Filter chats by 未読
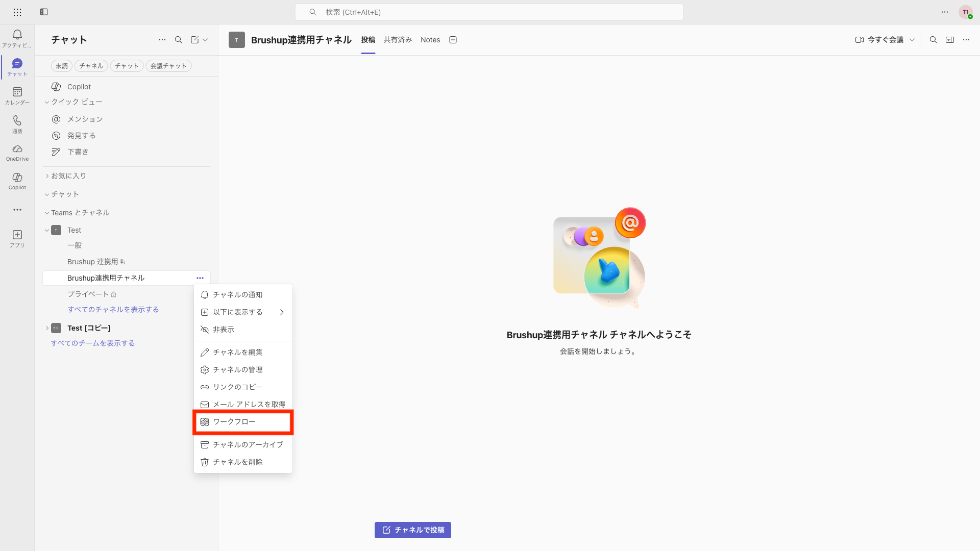 pyautogui.click(x=62, y=66)
